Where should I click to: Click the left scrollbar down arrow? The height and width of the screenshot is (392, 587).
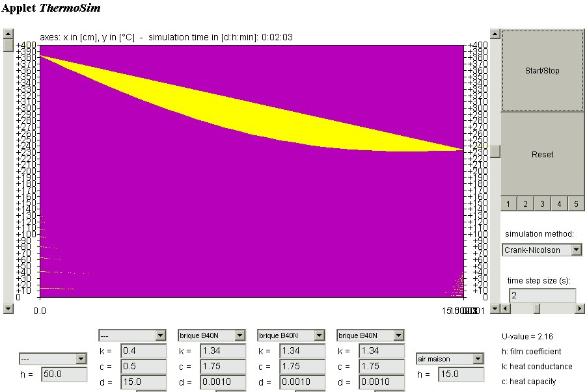coord(8,309)
